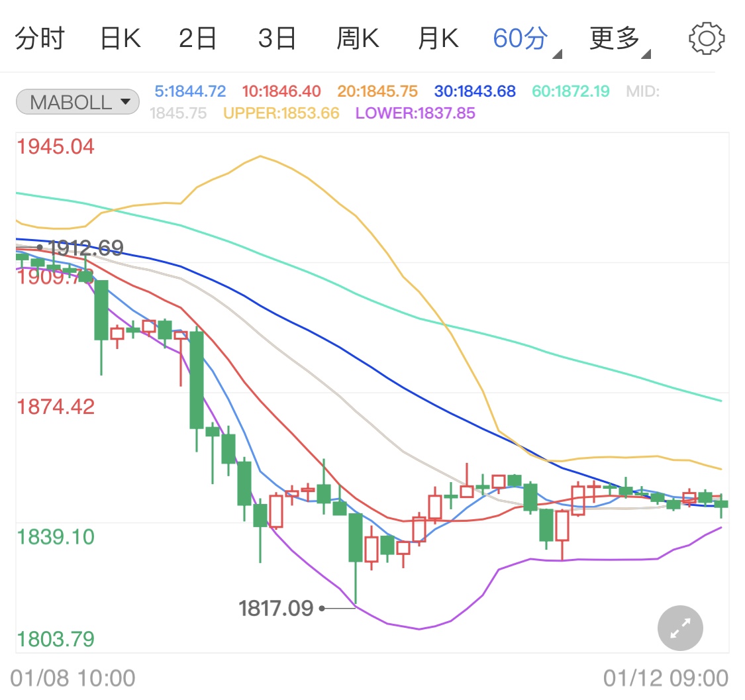Image resolution: width=745 pixels, height=700 pixels.
Task: Switch to the 分时 chart tab
Action: point(38,38)
